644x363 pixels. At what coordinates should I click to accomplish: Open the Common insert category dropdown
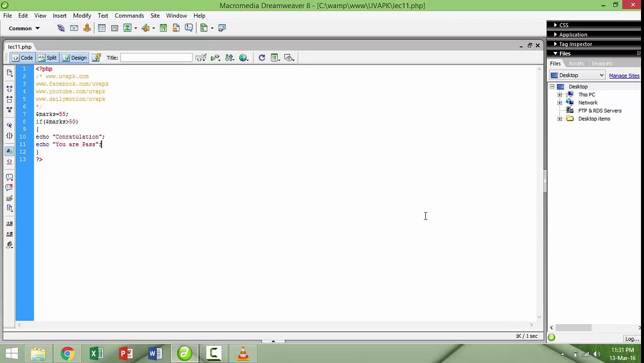(x=24, y=28)
